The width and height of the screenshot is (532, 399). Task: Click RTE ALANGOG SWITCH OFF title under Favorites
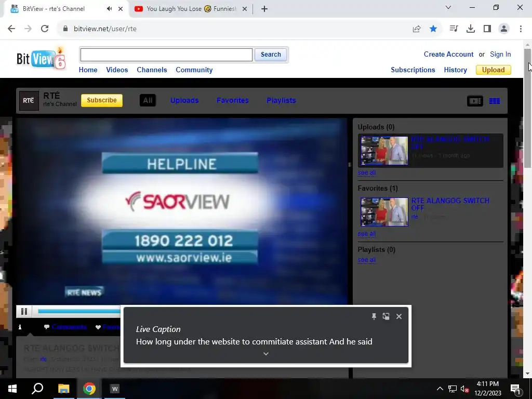click(x=450, y=204)
